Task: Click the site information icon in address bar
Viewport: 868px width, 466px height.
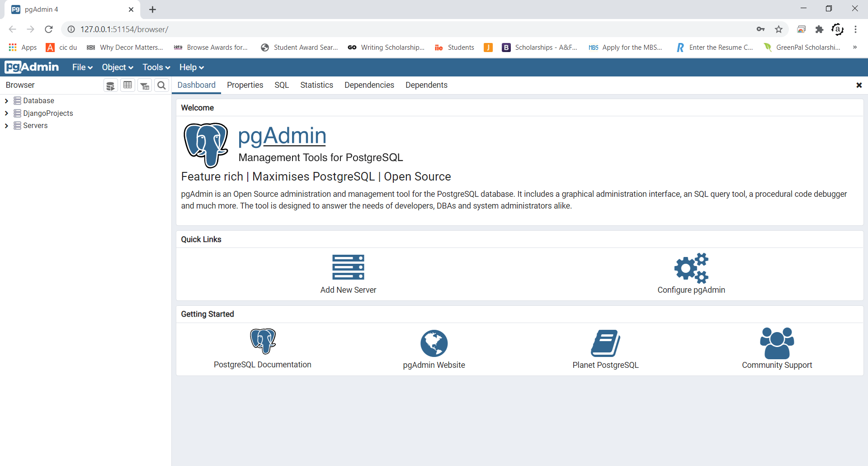Action: coord(71,29)
